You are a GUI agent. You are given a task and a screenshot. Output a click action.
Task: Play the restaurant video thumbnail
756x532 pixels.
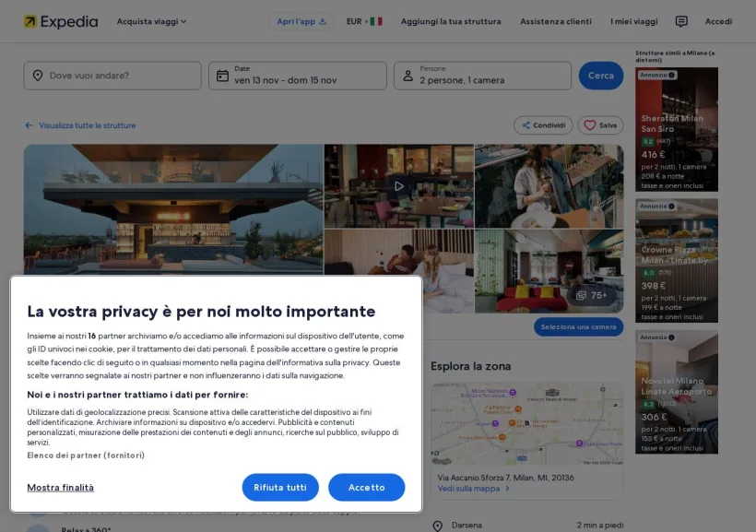click(x=398, y=186)
